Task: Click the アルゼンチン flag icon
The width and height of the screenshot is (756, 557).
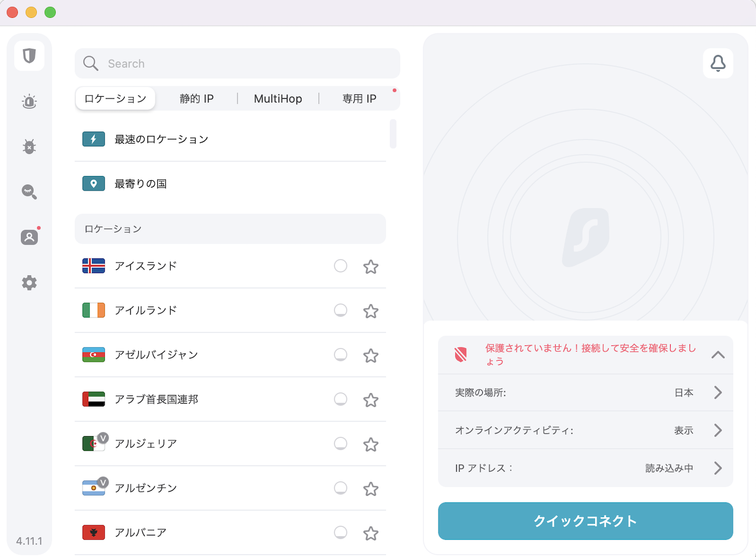Action: tap(93, 488)
